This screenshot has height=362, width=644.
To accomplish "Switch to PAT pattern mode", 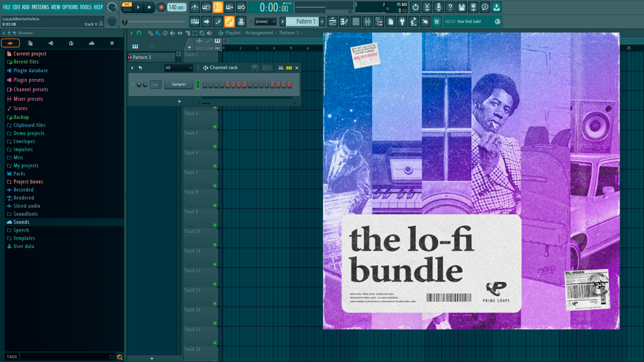I will coord(127,4).
